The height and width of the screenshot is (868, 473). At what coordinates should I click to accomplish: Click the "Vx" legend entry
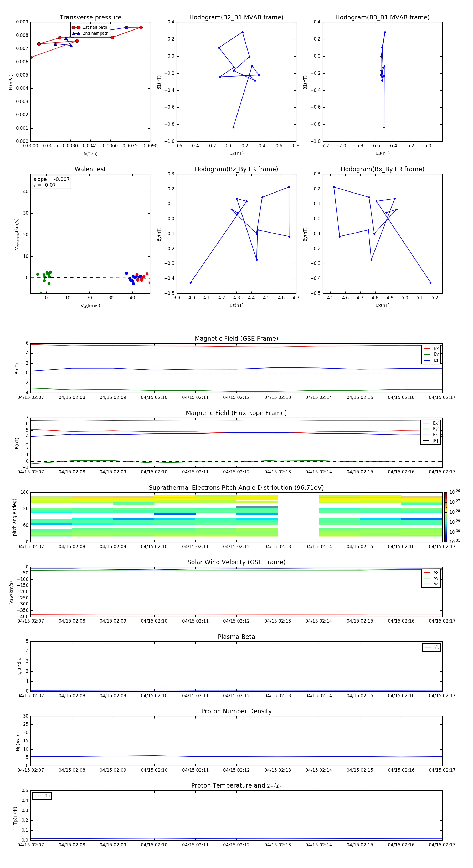click(x=431, y=572)
